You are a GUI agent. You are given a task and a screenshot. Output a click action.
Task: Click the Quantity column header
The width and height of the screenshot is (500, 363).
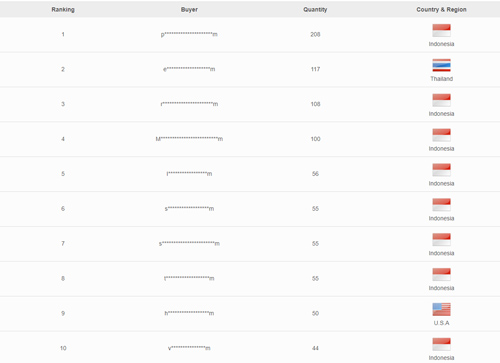[315, 9]
